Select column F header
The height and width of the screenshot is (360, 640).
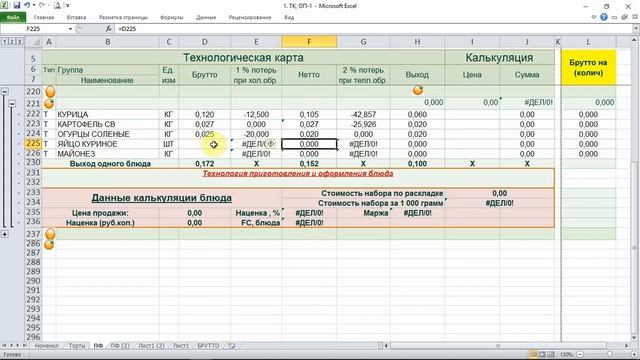point(309,42)
